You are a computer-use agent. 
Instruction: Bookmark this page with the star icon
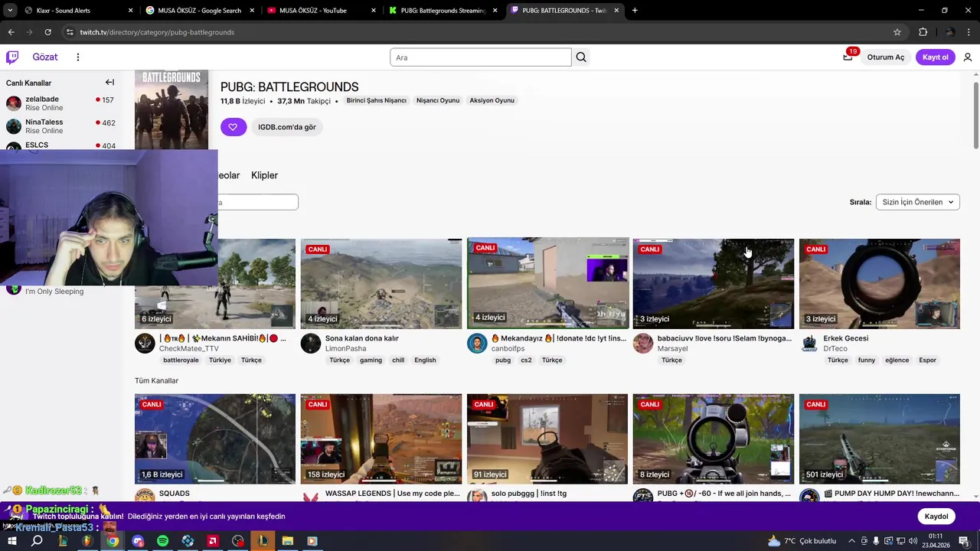897,32
